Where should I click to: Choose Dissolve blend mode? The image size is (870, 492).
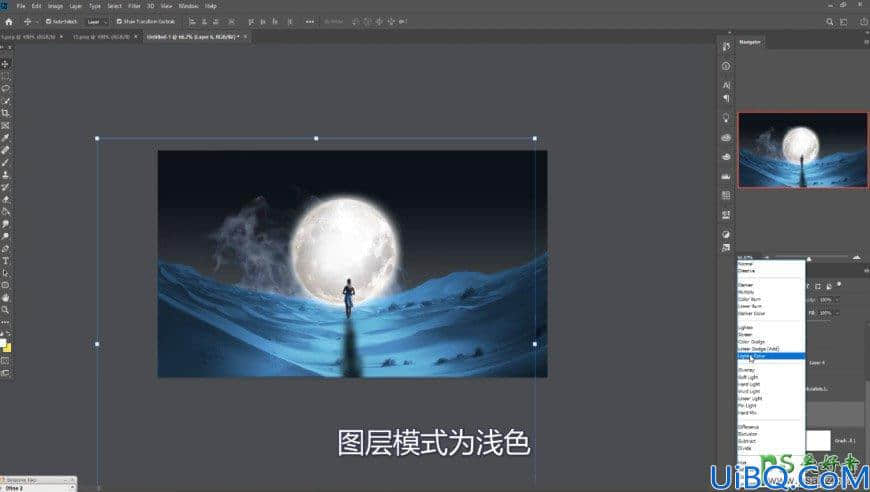pos(771,271)
